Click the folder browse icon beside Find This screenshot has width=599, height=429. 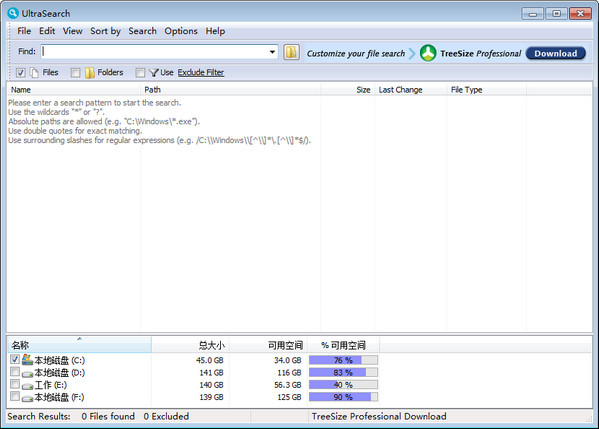coord(291,52)
